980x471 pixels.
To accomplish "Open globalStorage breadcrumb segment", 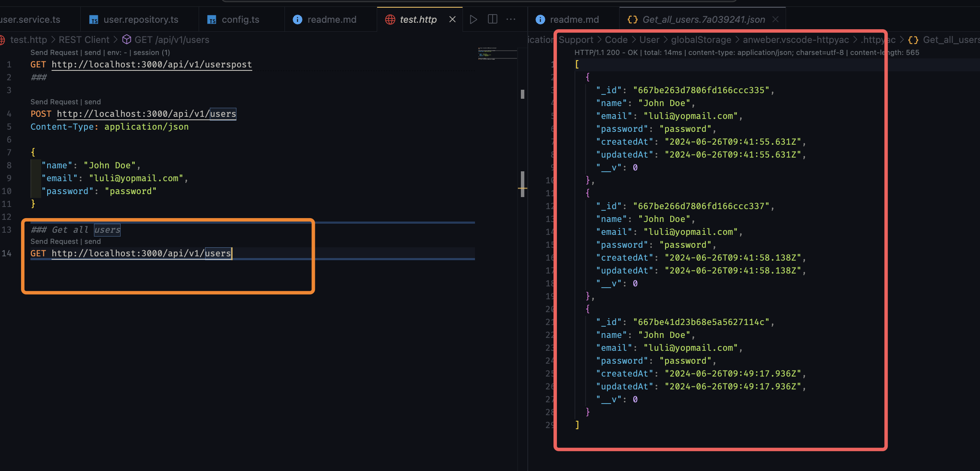I will 701,40.
